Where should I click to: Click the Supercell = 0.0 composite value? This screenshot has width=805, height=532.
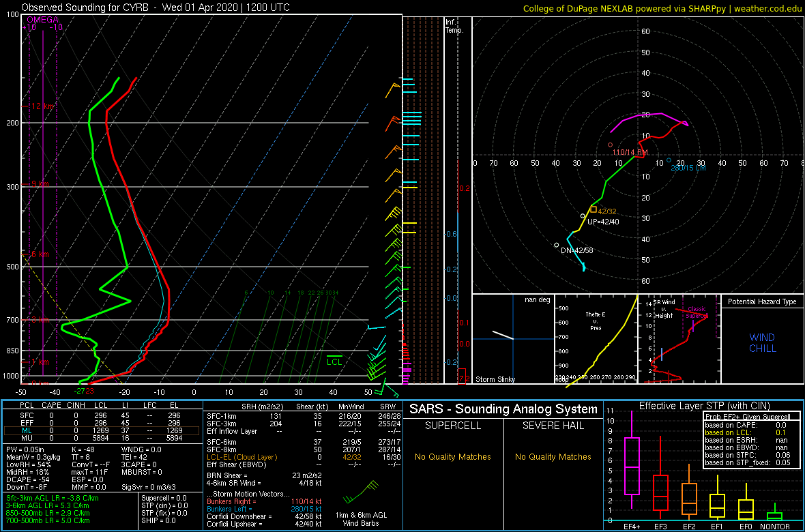165,499
